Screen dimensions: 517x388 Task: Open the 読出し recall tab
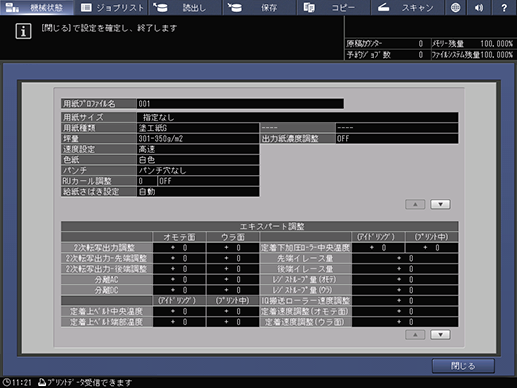point(186,7)
